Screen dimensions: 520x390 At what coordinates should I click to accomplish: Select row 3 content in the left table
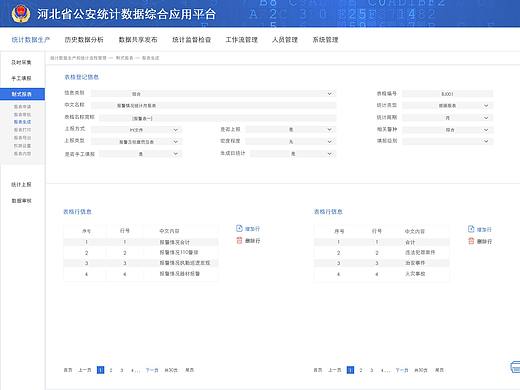tap(185, 263)
